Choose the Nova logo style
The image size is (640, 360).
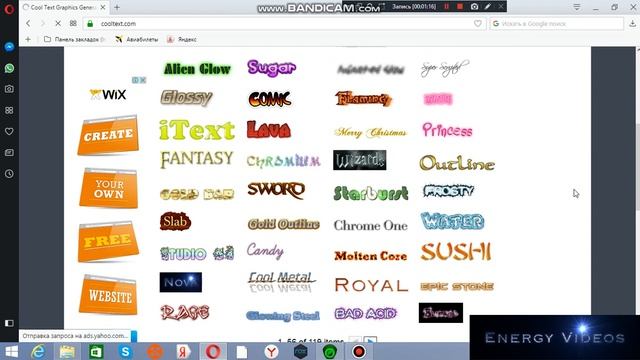tap(181, 282)
